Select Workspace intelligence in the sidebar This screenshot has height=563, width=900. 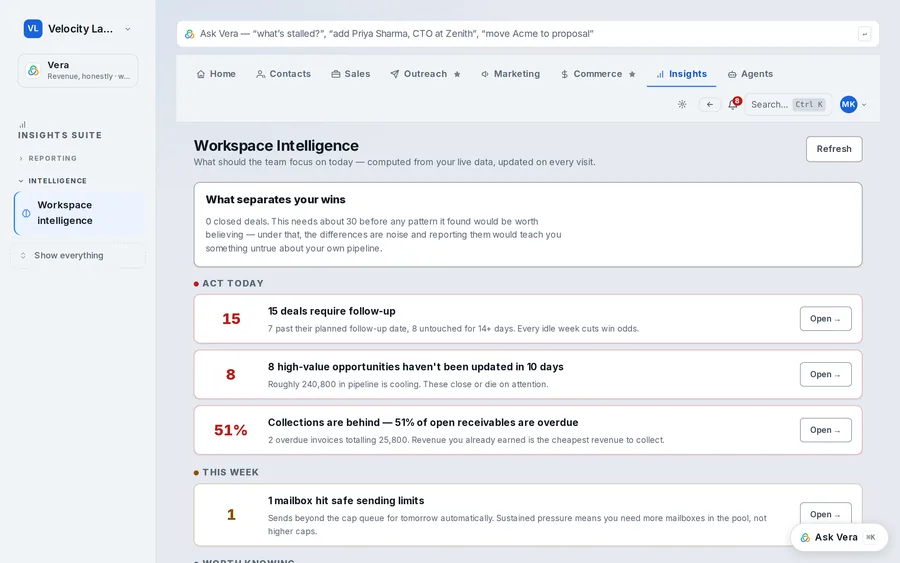79,213
